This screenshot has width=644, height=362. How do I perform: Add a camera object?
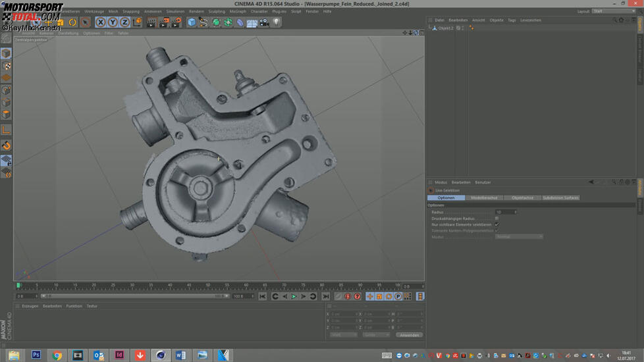coord(264,22)
